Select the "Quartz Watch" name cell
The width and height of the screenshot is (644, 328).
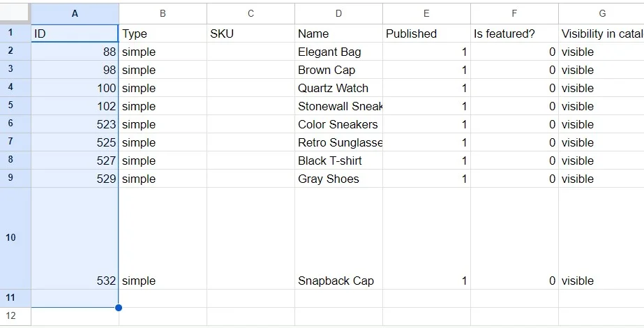(x=338, y=88)
